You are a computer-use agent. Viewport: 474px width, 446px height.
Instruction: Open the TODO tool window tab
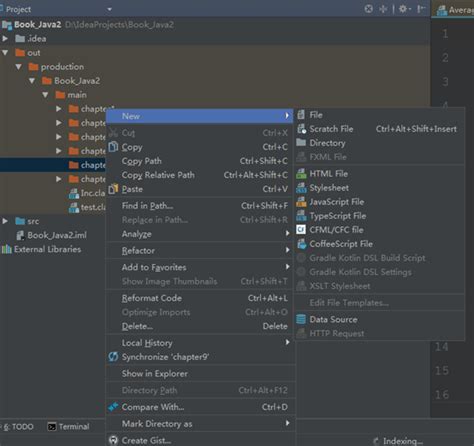tap(19, 426)
